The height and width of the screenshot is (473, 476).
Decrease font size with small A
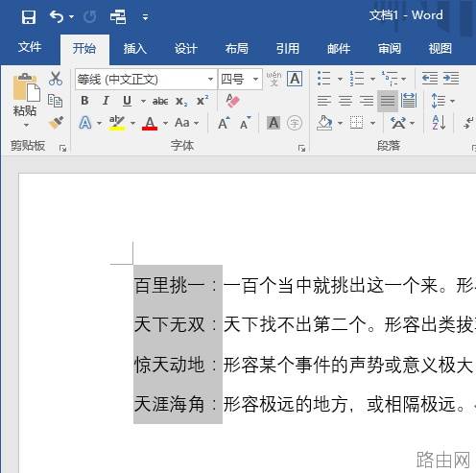(246, 123)
